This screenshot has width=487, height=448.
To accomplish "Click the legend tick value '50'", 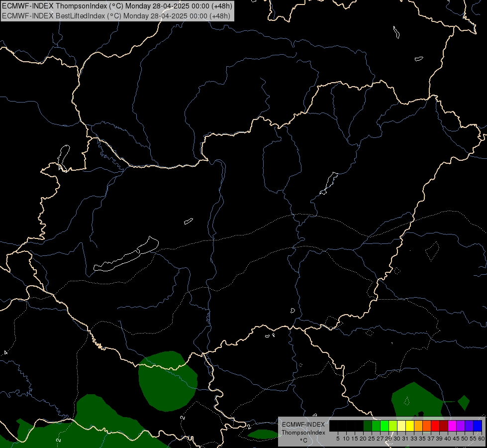I will (x=465, y=439).
